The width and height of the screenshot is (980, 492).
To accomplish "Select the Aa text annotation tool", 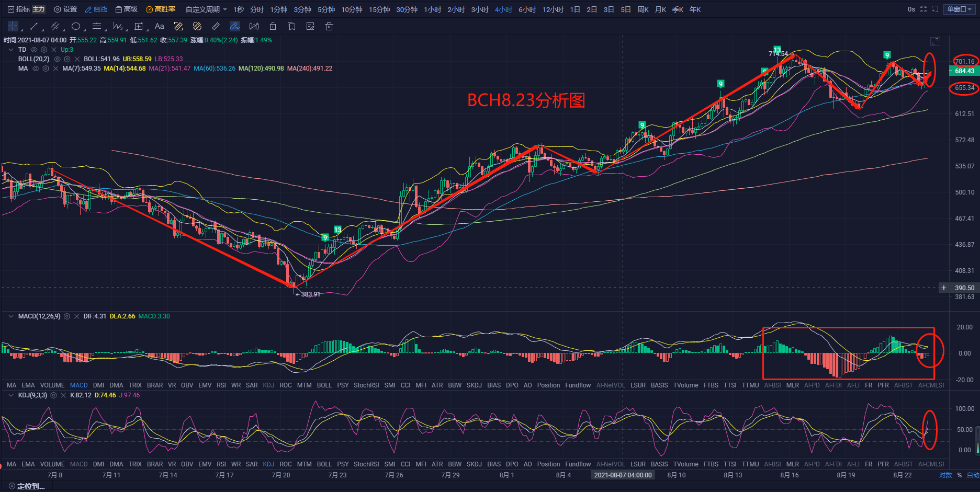I will click(x=160, y=26).
